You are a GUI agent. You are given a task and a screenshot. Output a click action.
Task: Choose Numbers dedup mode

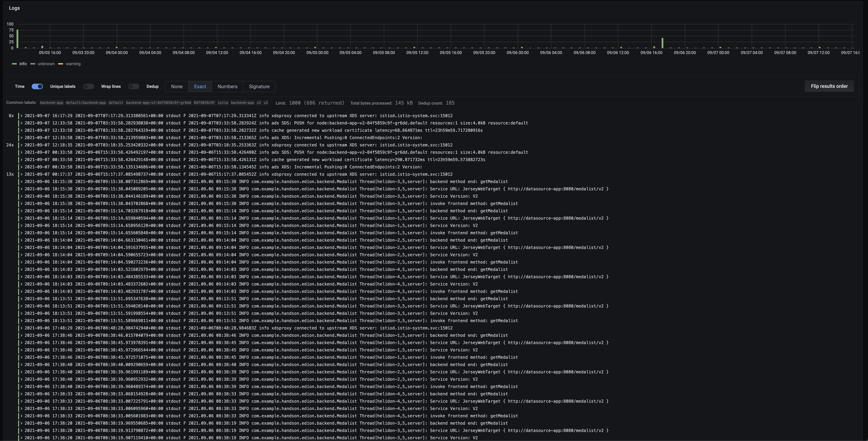(227, 87)
